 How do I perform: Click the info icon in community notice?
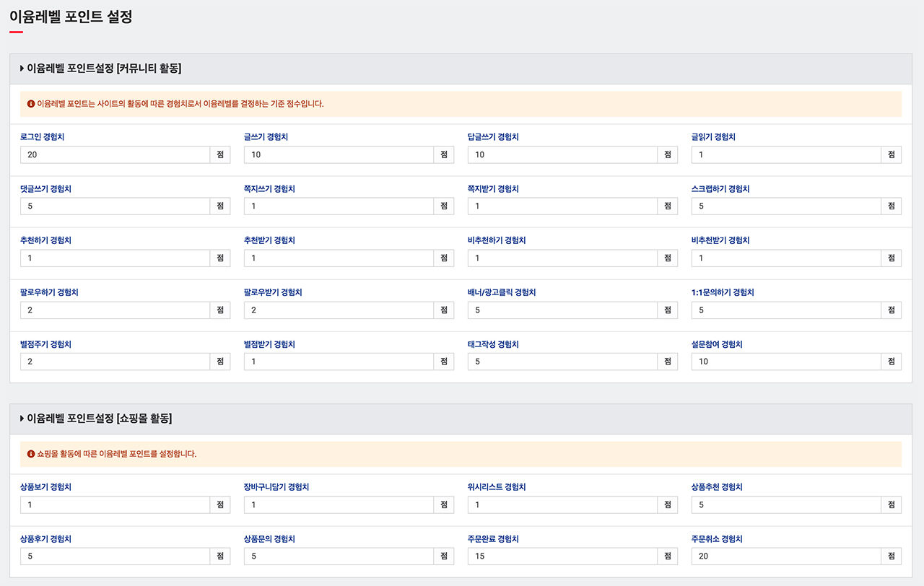click(x=31, y=104)
